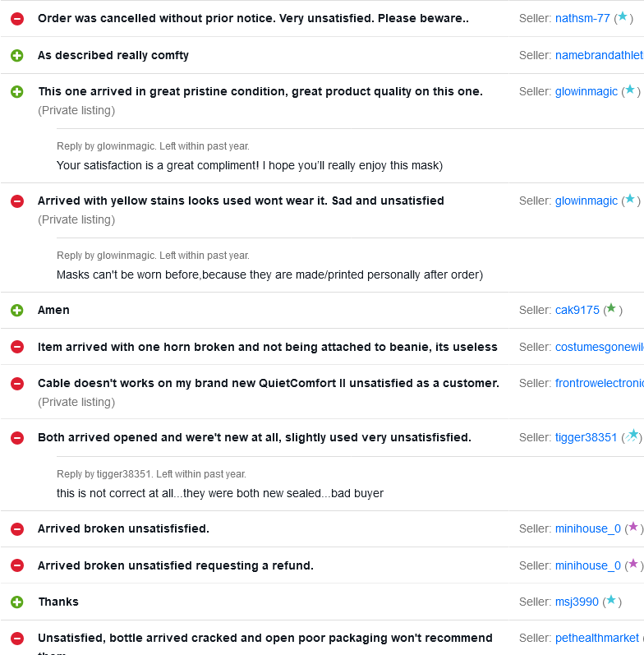Click the red icon beside the horn broken beanie feedback
The image size is (644, 655).
tap(17, 347)
